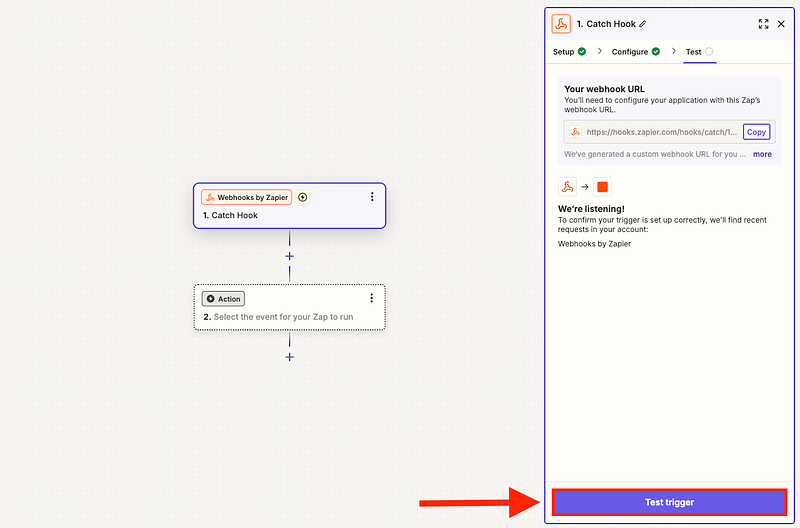Click the orange square app icon
Screen dimensions: 800x528
(602, 186)
